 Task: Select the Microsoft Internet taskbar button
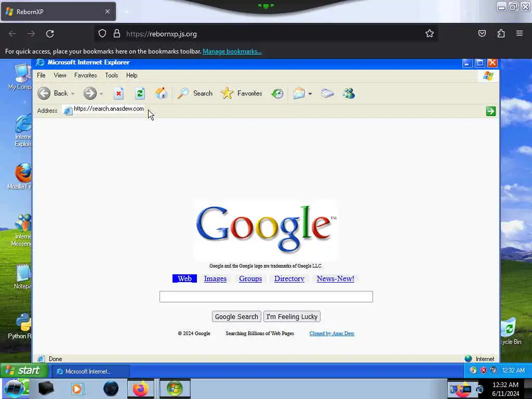pyautogui.click(x=90, y=371)
